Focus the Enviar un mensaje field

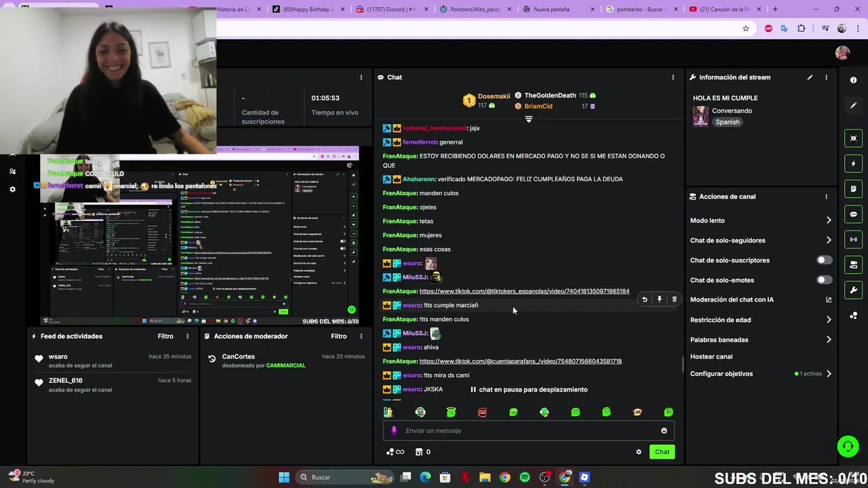(x=529, y=430)
